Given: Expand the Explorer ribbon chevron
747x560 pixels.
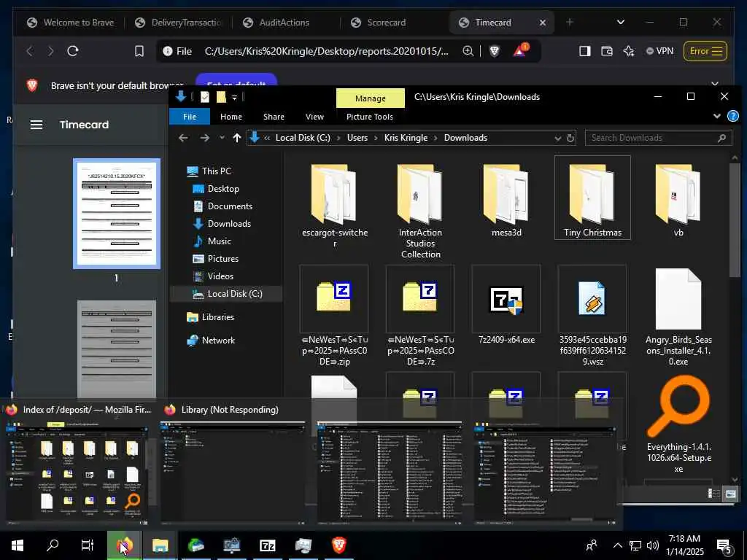Looking at the screenshot, I should tap(716, 116).
